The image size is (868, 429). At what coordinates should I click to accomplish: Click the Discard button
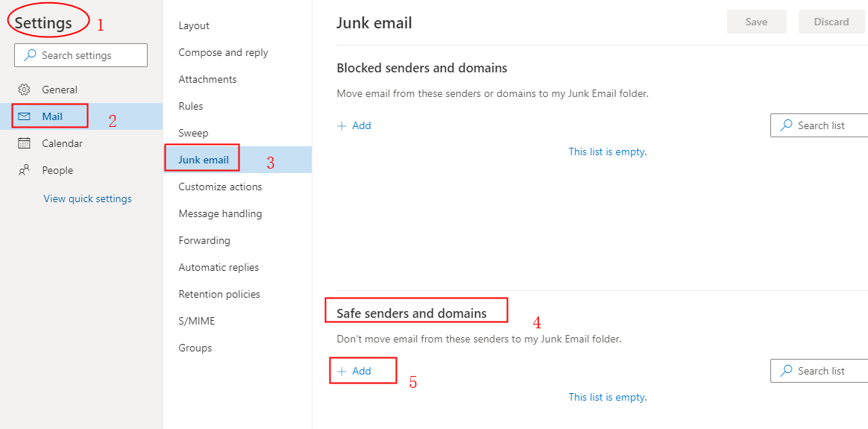click(x=831, y=22)
